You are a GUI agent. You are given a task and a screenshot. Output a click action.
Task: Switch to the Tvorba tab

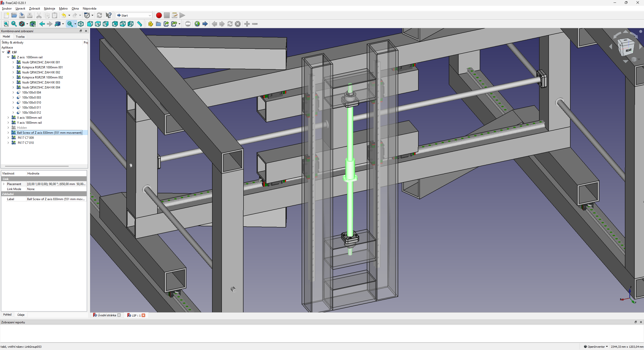pos(20,36)
